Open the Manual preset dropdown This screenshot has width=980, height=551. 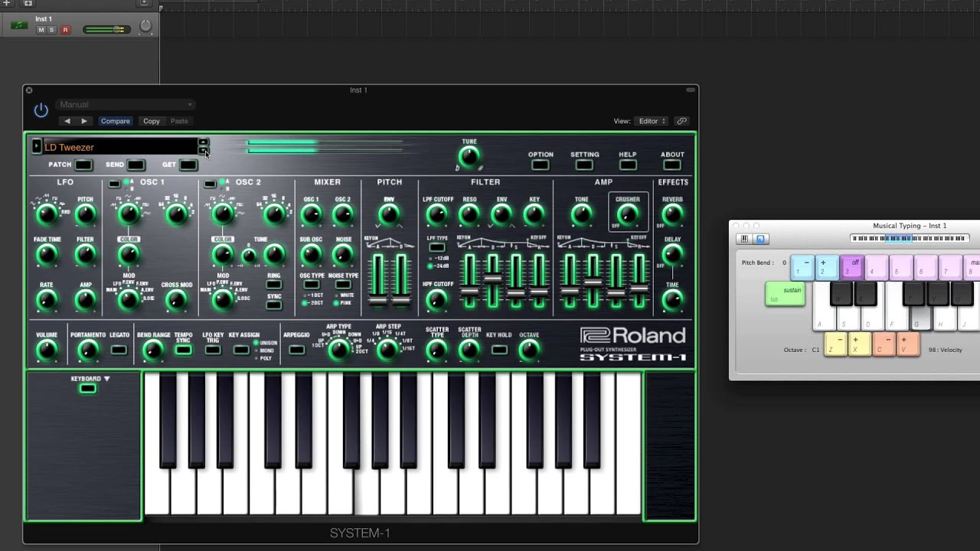pyautogui.click(x=126, y=105)
